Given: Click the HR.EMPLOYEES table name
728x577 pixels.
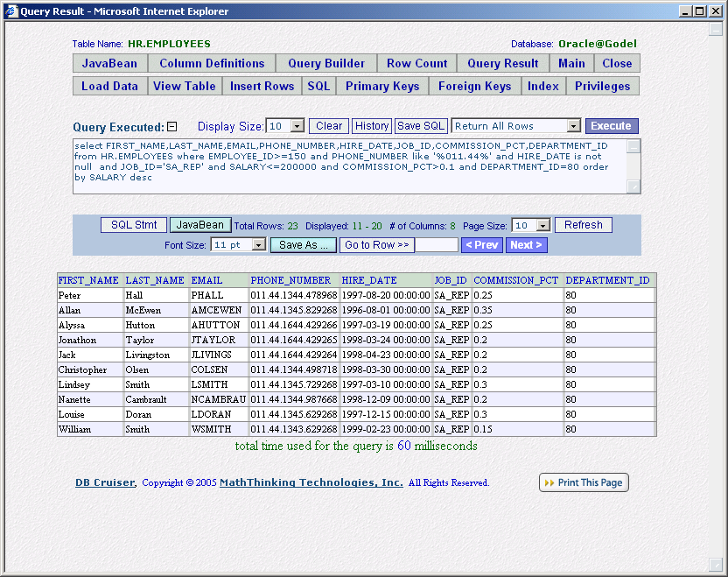Looking at the screenshot, I should (169, 44).
